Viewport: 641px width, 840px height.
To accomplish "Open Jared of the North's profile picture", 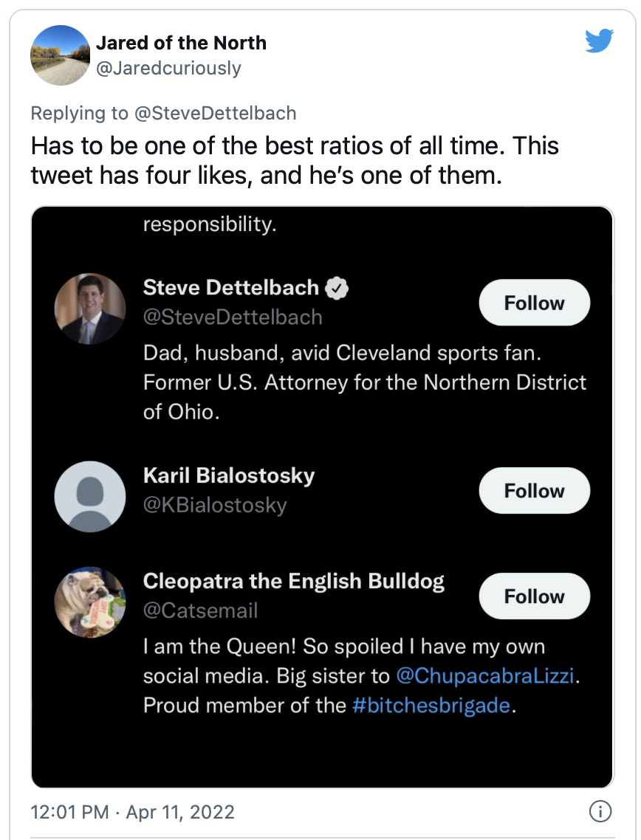I will (x=60, y=55).
